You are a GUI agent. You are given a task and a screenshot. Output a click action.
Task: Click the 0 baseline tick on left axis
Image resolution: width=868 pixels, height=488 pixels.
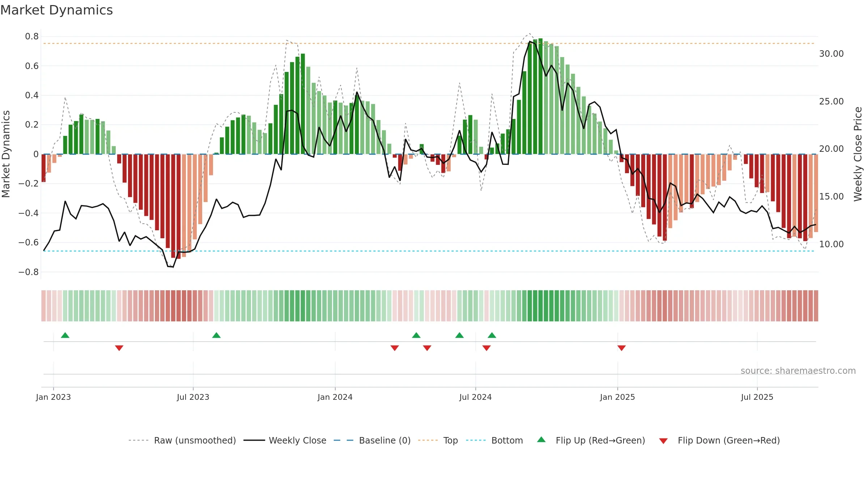[36, 154]
